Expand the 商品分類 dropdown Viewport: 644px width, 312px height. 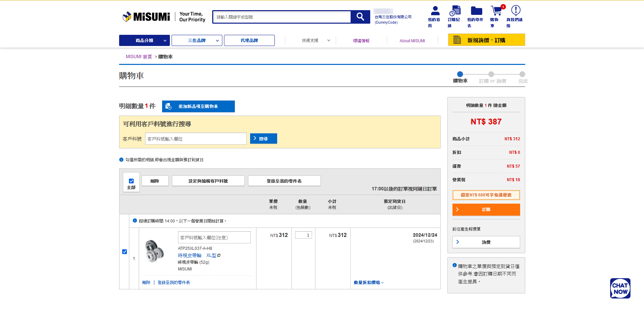144,41
